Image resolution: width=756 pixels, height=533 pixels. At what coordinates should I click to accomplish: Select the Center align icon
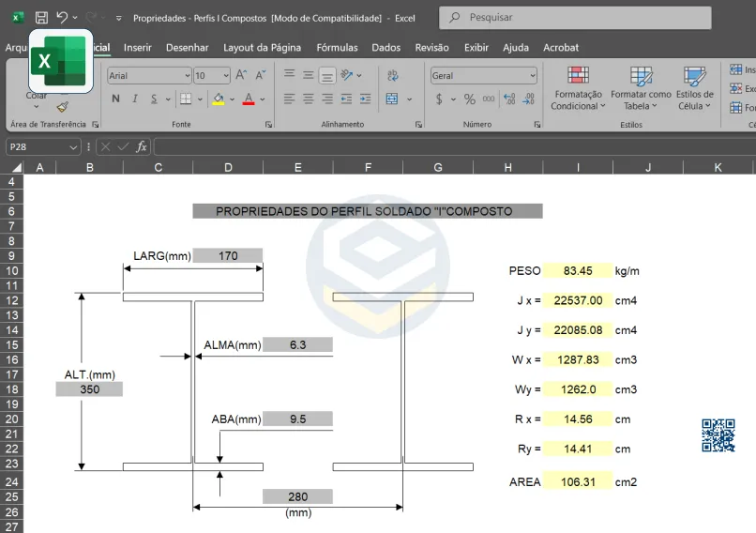click(308, 99)
